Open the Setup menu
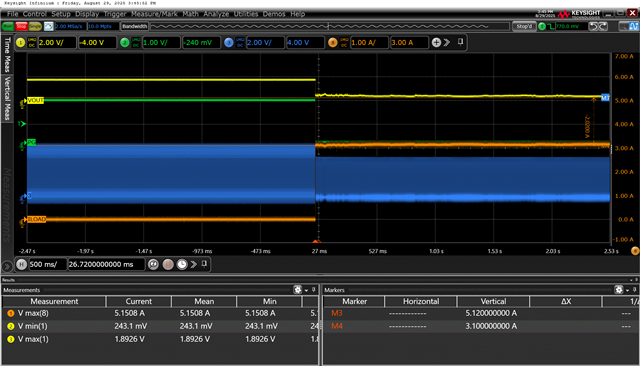This screenshot has height=366, width=640. coord(61,14)
